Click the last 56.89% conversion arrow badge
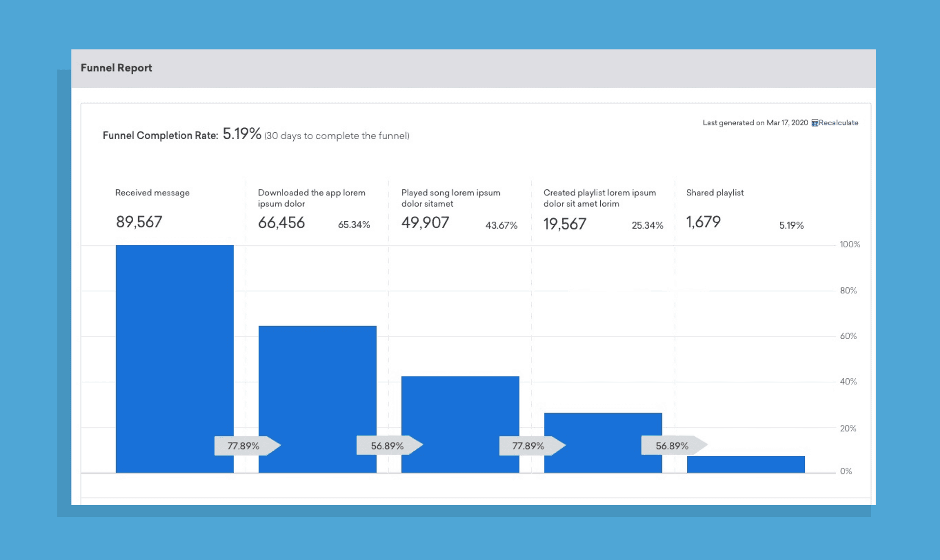940x560 pixels. pyautogui.click(x=672, y=445)
